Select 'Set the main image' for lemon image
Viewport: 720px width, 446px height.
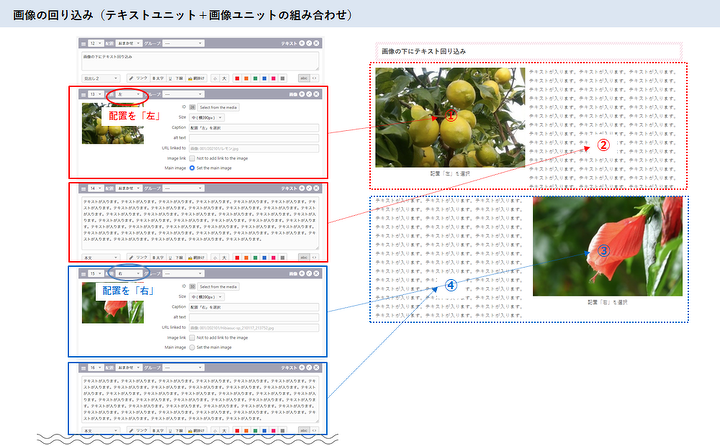click(191, 168)
